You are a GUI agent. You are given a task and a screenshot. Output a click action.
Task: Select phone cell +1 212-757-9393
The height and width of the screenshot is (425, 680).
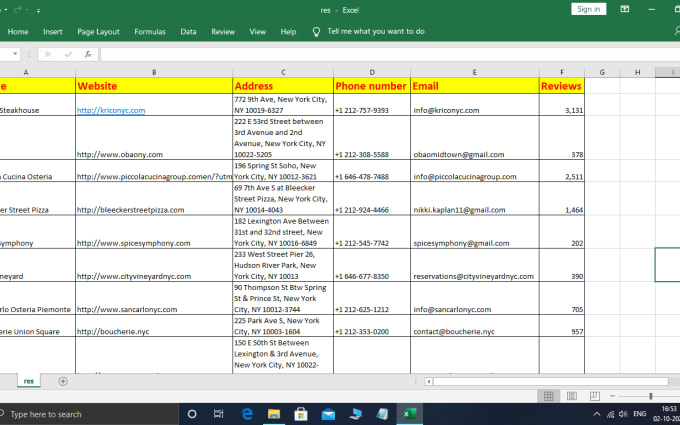coord(372,105)
